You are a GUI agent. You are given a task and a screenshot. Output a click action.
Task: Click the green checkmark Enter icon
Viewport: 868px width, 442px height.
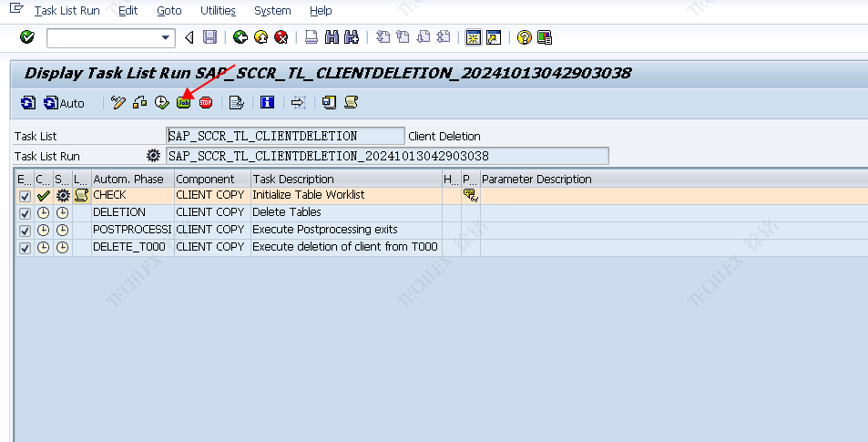tap(27, 37)
